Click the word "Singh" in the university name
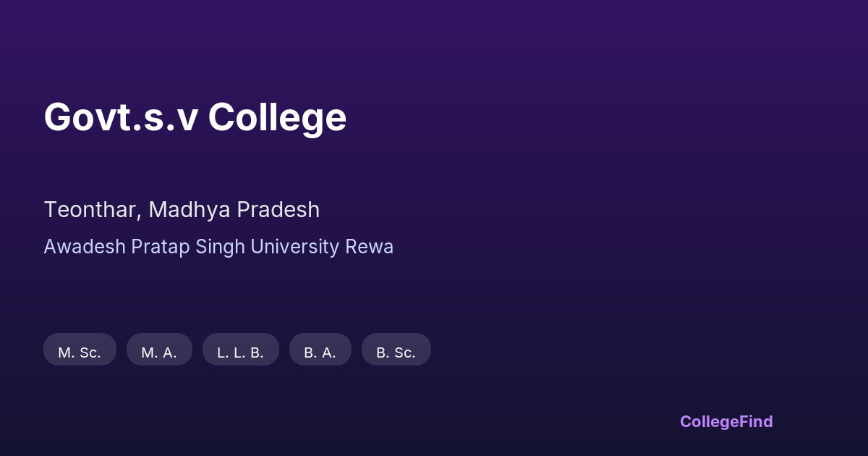Screen dimensions: 868x456 click(221, 247)
